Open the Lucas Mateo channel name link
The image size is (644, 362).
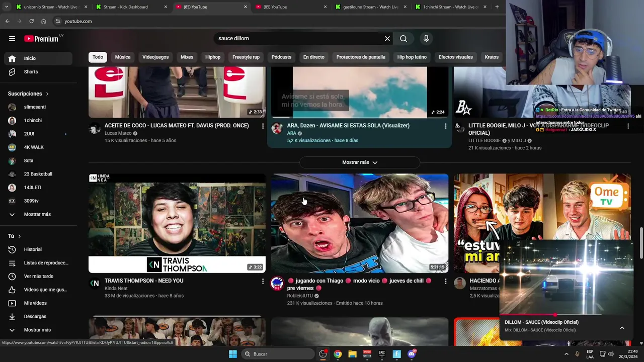pyautogui.click(x=118, y=133)
